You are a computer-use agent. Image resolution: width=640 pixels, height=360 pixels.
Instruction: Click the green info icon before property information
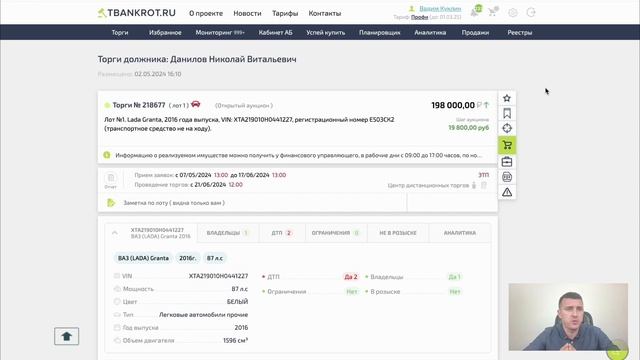coord(107,155)
